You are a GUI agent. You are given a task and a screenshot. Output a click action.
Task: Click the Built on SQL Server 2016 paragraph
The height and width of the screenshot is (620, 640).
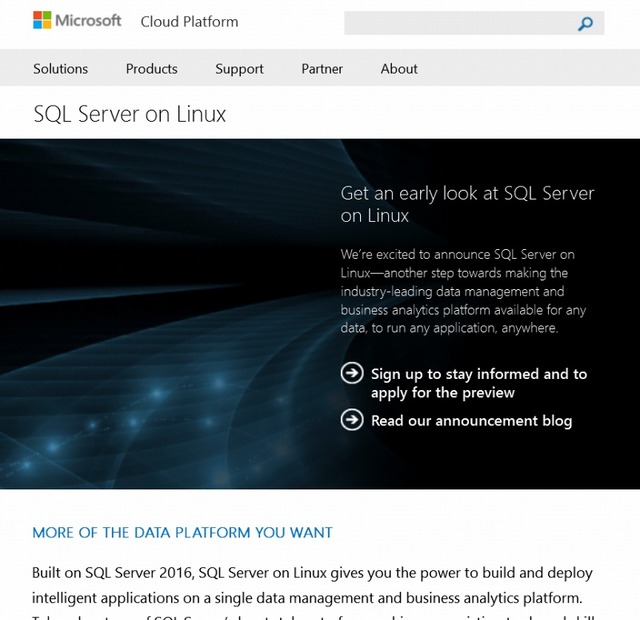[312, 592]
